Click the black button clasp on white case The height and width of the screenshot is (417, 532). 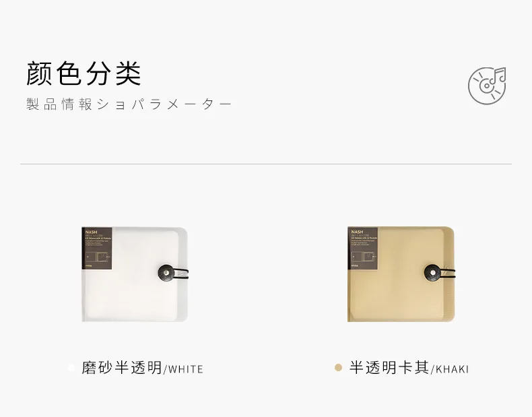(x=166, y=272)
